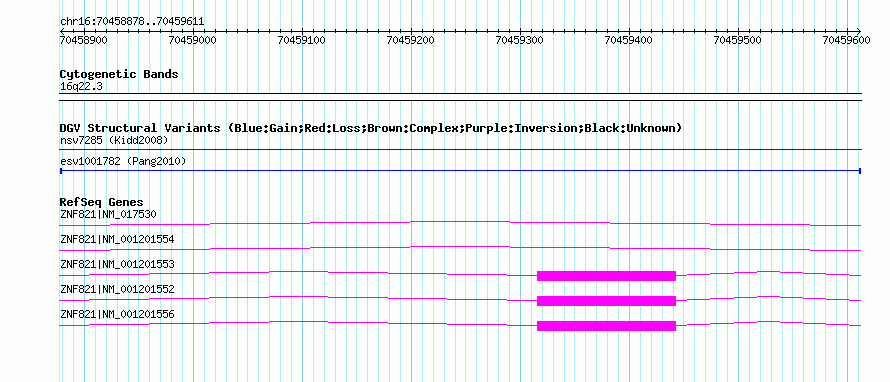
Task: Open the ZNF821|NM_001201552 transcript label
Action: 117,289
